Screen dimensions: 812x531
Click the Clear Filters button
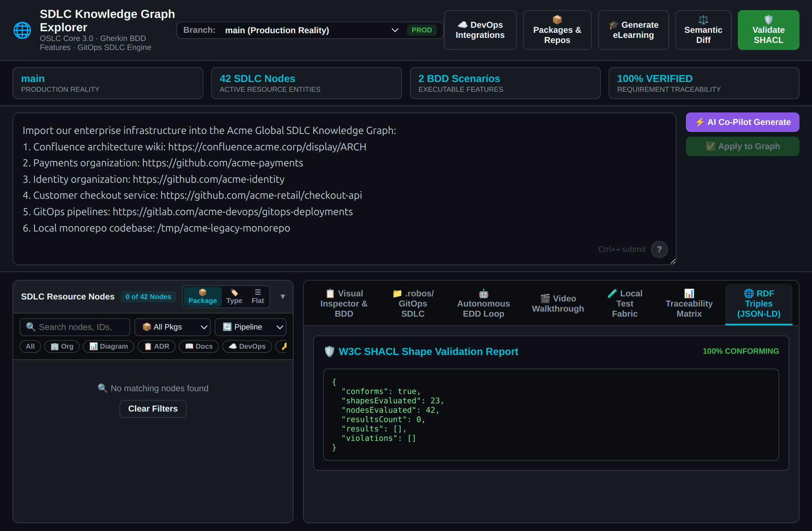point(153,409)
